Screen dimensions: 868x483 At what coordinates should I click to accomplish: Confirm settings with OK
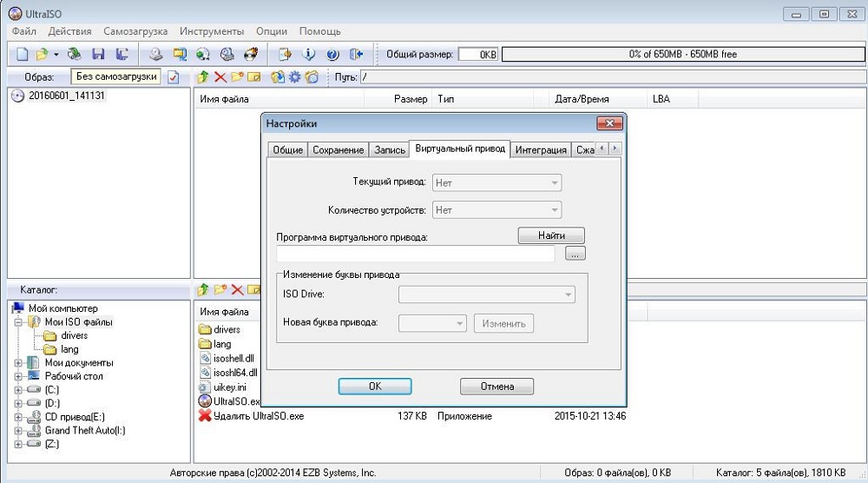375,386
